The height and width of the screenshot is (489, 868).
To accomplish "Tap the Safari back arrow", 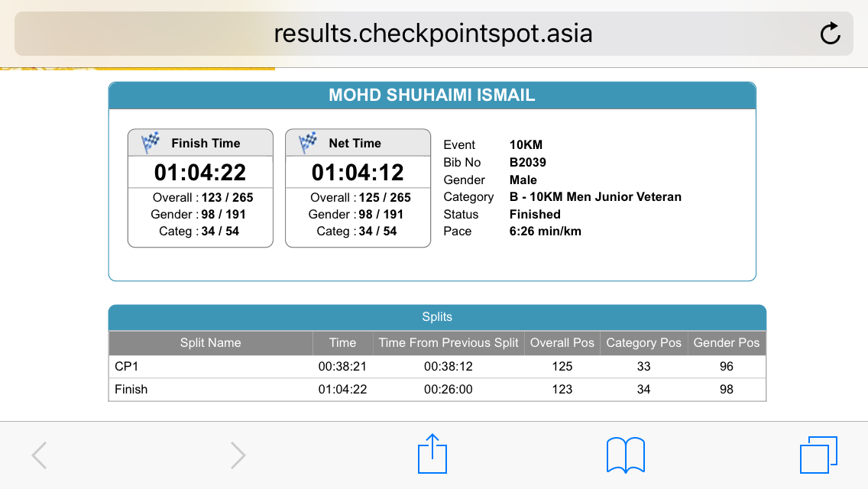I will pos(39,455).
